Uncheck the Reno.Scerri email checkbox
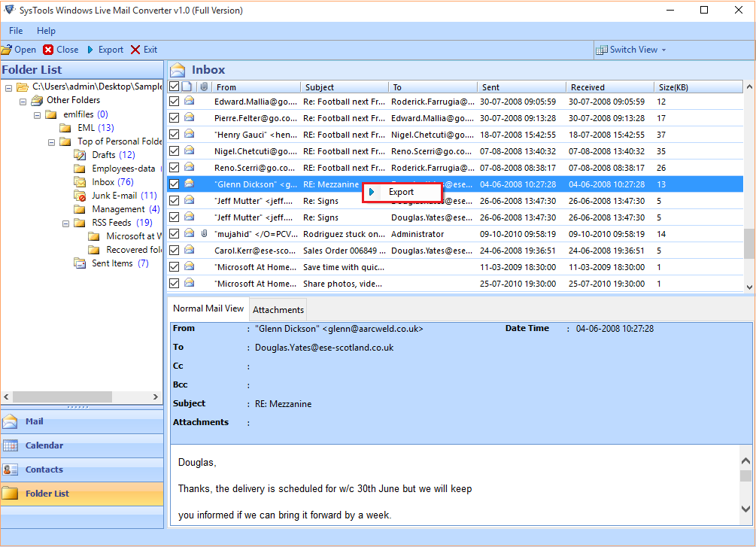 (175, 167)
